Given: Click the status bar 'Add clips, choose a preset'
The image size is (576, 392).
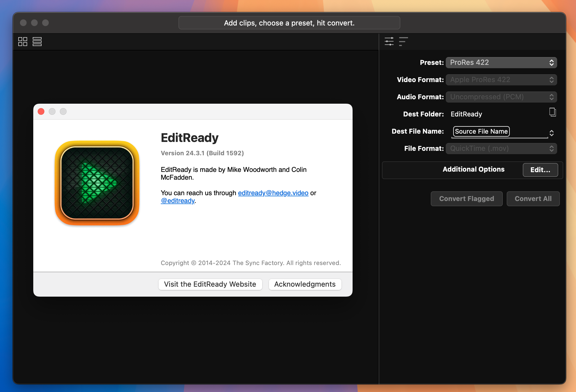Looking at the screenshot, I should (289, 23).
